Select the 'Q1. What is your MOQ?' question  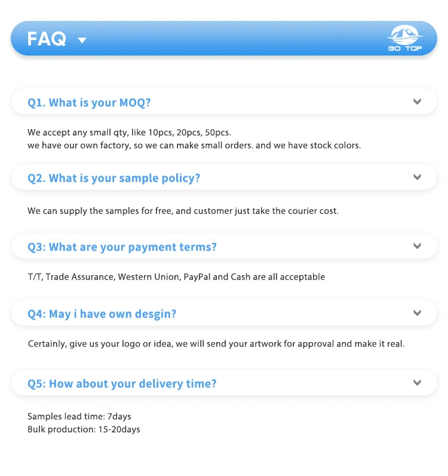tap(89, 103)
